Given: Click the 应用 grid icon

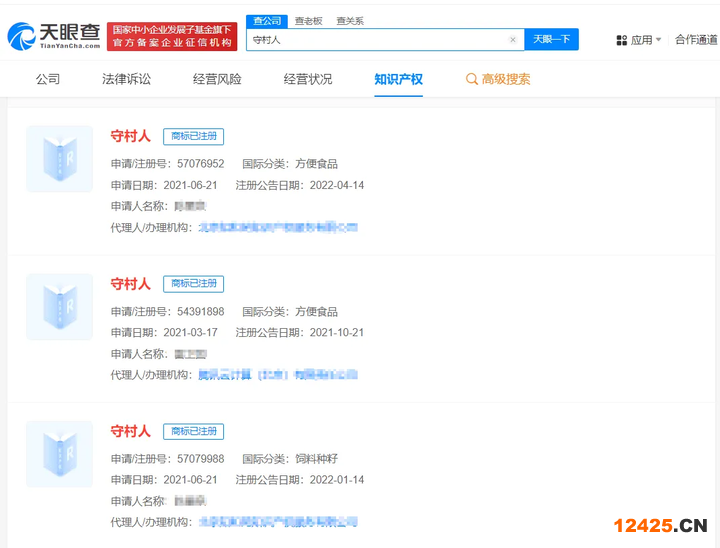Looking at the screenshot, I should [x=621, y=40].
